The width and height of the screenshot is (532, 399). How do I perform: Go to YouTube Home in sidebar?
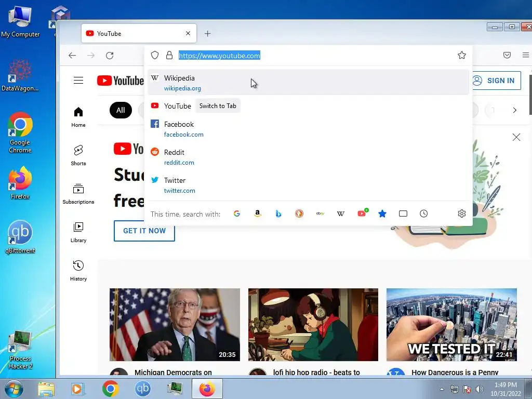[x=78, y=117]
